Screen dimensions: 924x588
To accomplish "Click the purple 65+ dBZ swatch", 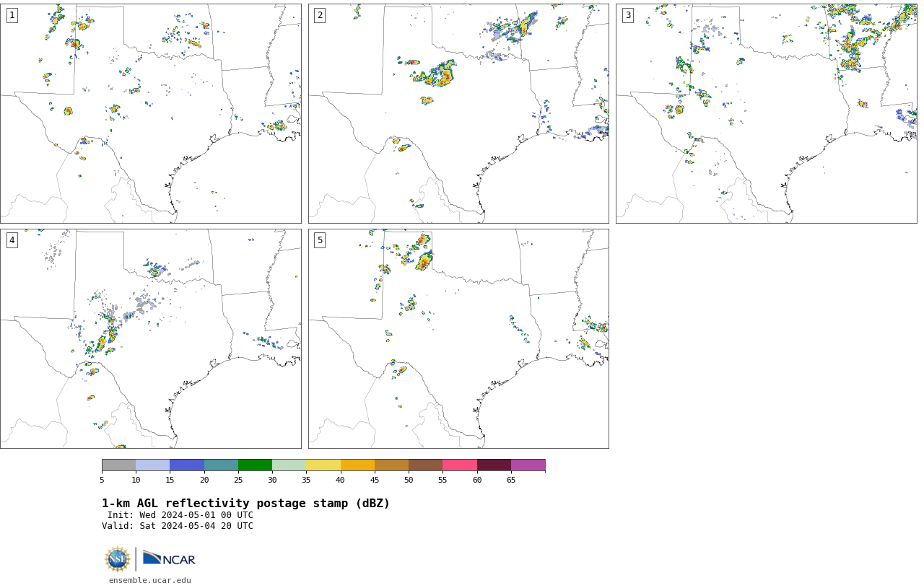I will coord(528,465).
